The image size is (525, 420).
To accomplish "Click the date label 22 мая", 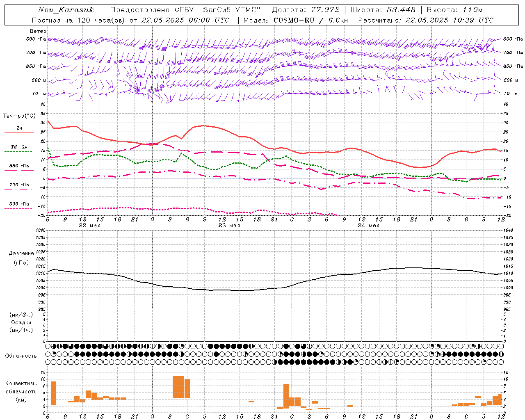I will [89, 226].
